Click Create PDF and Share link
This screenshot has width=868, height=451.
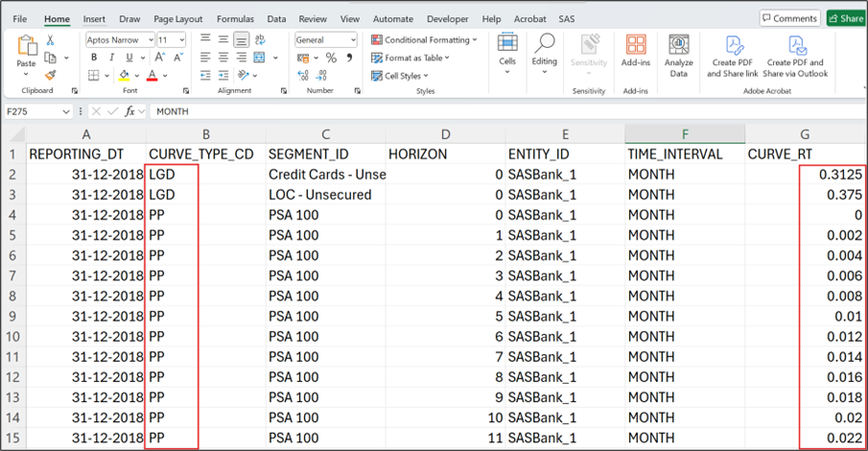733,56
